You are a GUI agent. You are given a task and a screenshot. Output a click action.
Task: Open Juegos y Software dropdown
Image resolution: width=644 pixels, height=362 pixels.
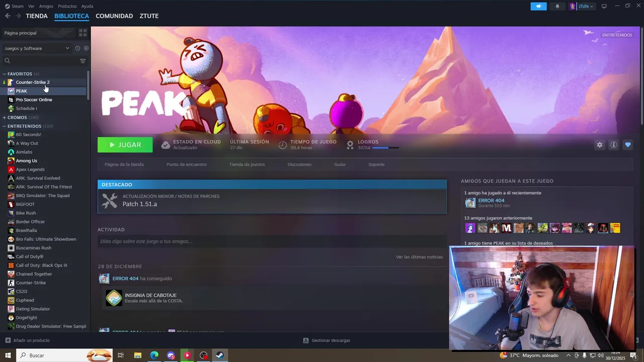tap(37, 48)
